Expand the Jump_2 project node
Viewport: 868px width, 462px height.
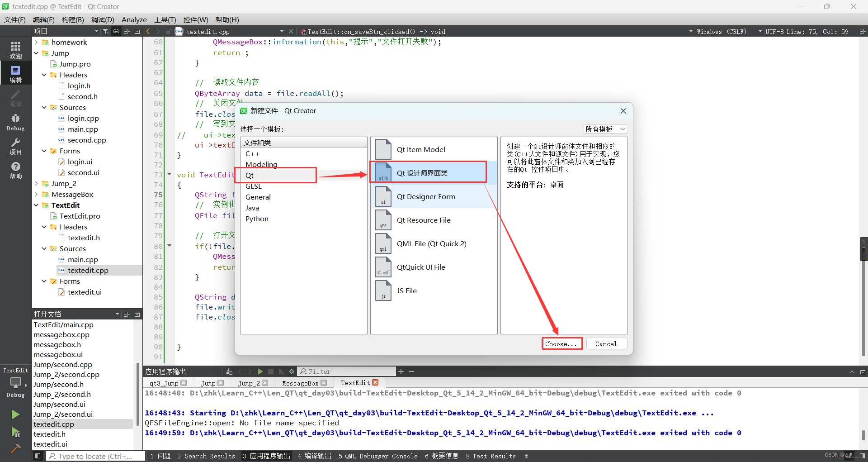36,183
